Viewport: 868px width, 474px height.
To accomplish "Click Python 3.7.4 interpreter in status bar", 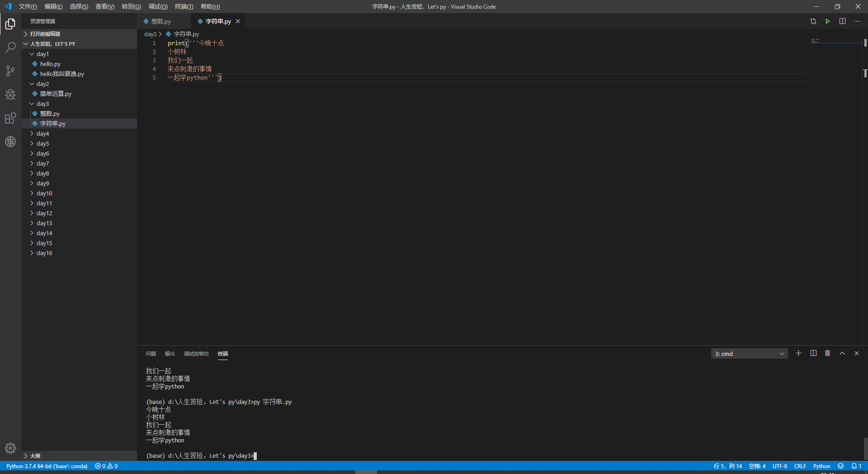I will pos(47,466).
